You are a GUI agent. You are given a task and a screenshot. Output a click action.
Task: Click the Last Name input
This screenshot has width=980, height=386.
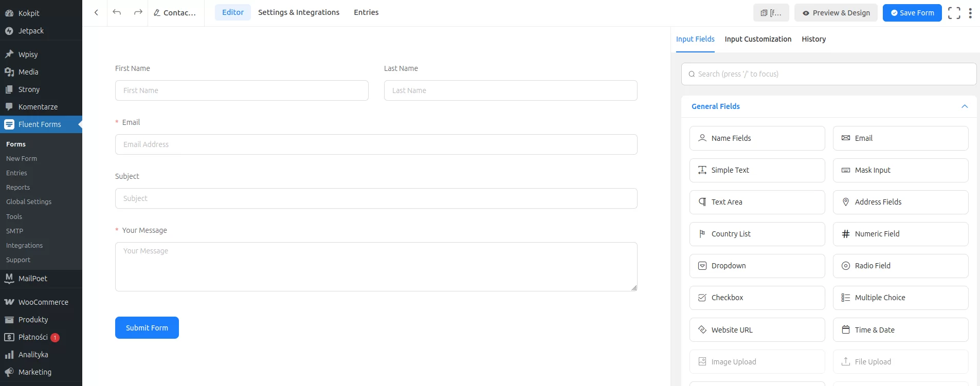[511, 90]
